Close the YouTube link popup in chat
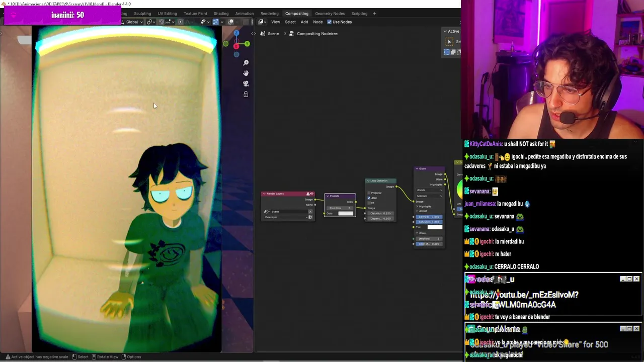Image resolution: width=644 pixels, height=362 pixels. tap(636, 279)
